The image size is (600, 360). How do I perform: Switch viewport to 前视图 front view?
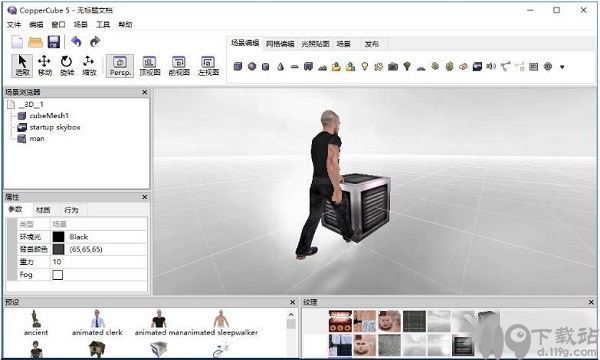point(179,66)
